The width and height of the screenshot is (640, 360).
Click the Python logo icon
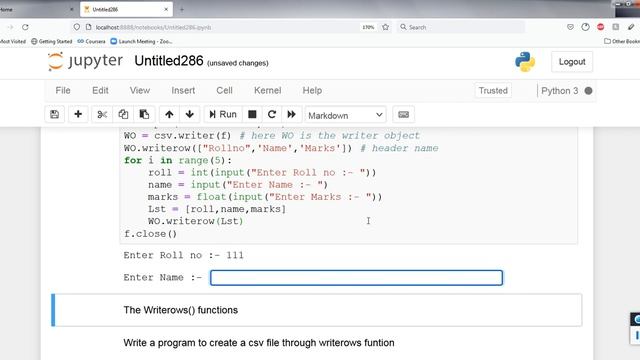(525, 62)
